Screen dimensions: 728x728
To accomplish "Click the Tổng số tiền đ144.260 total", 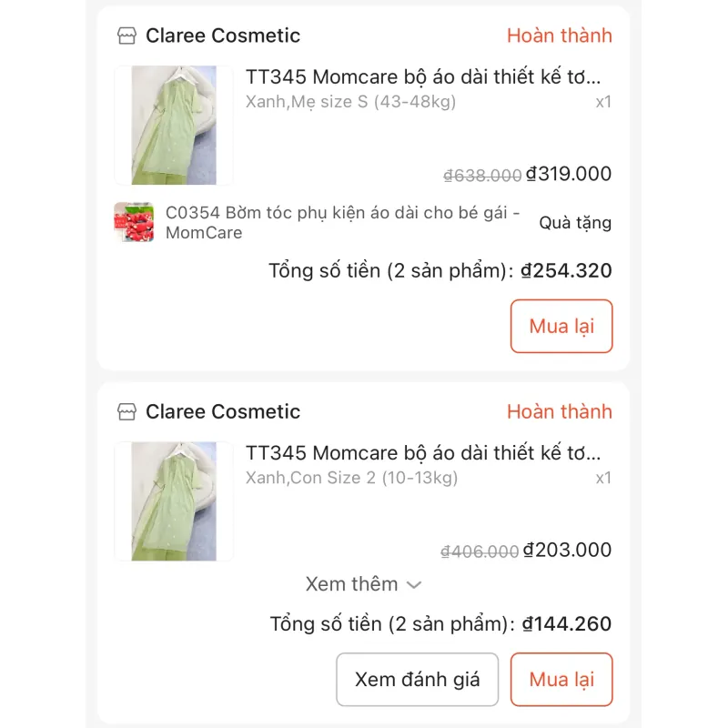I will coord(443,624).
